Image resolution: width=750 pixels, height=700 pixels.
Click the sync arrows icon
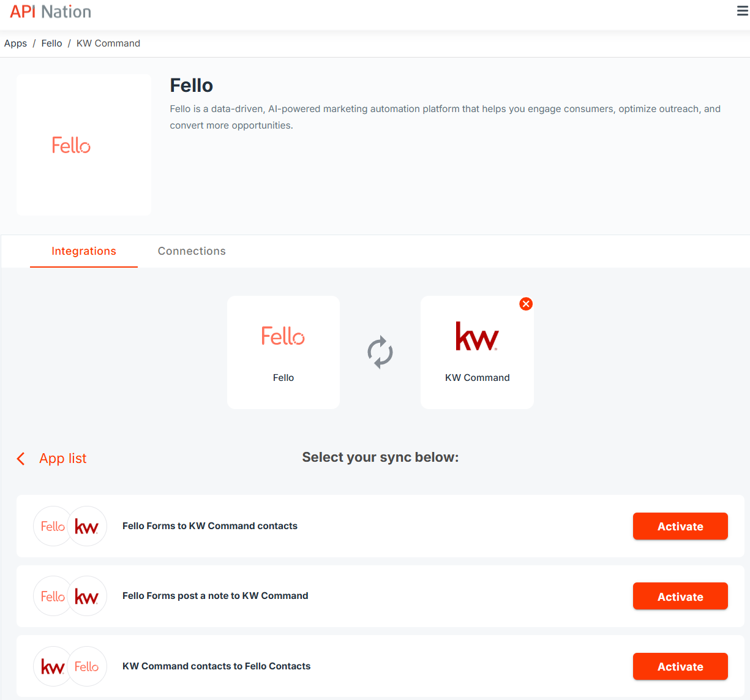click(380, 352)
